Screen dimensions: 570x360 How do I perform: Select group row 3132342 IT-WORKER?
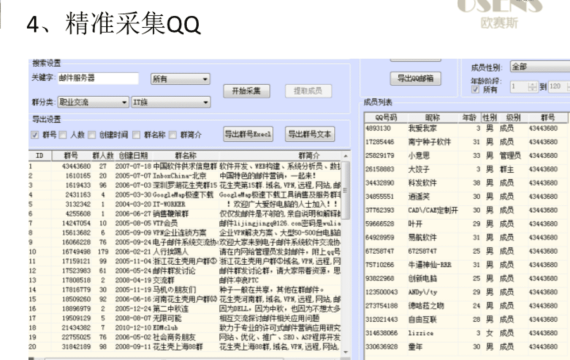point(185,204)
